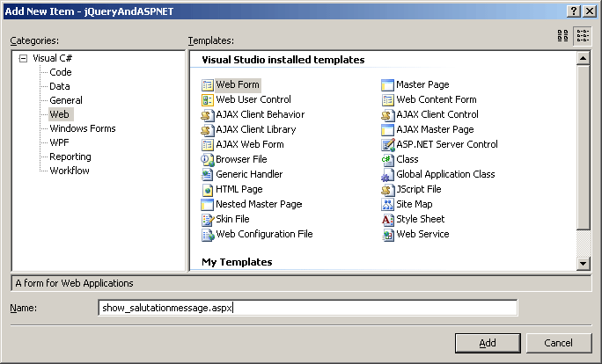Image resolution: width=602 pixels, height=364 pixels.
Task: Select the Web category
Action: click(60, 114)
